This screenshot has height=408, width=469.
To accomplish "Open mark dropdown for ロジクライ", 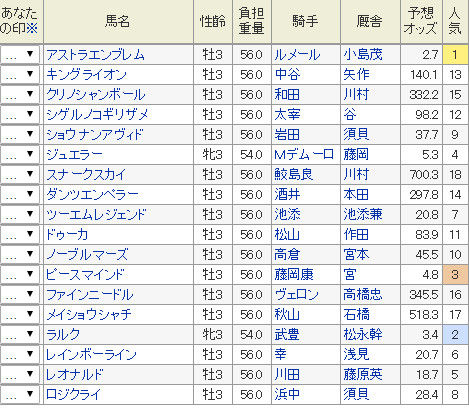I will [x=20, y=394].
